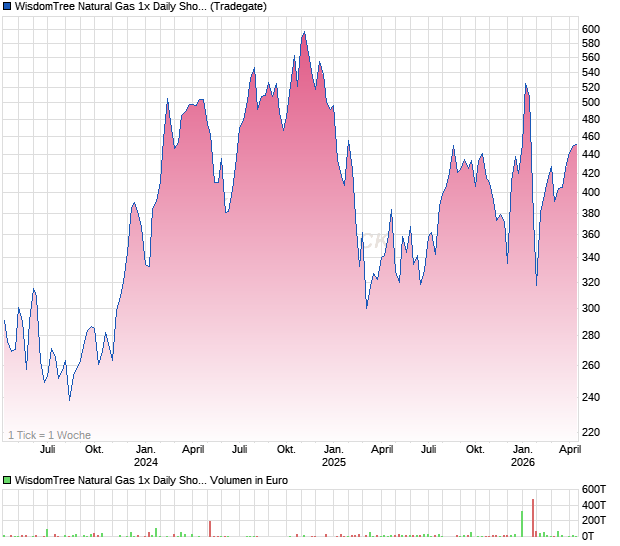This screenshot has width=620, height=546.
Task: Click the green volume legend square
Action: click(7, 480)
